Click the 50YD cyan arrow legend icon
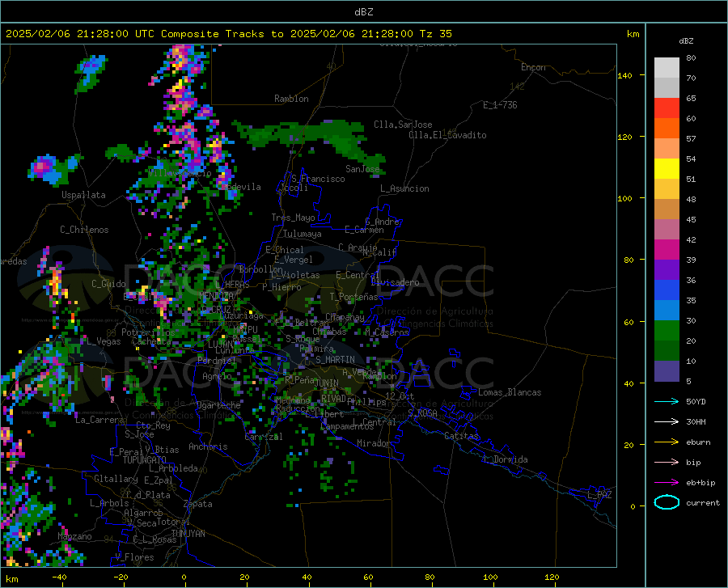The image size is (728, 588). (x=667, y=401)
